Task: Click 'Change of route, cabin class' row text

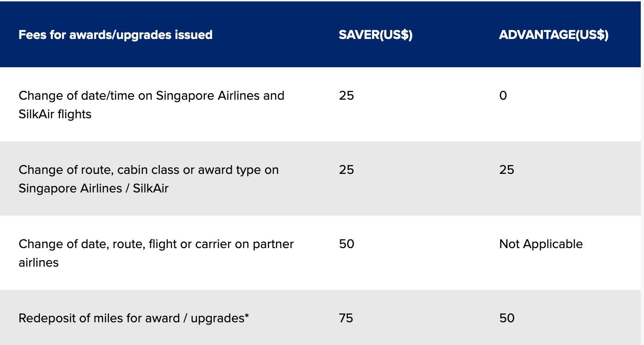Action: click(x=148, y=170)
